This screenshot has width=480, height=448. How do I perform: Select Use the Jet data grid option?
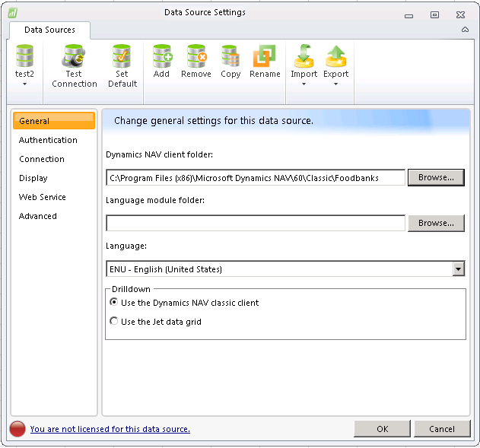(114, 322)
